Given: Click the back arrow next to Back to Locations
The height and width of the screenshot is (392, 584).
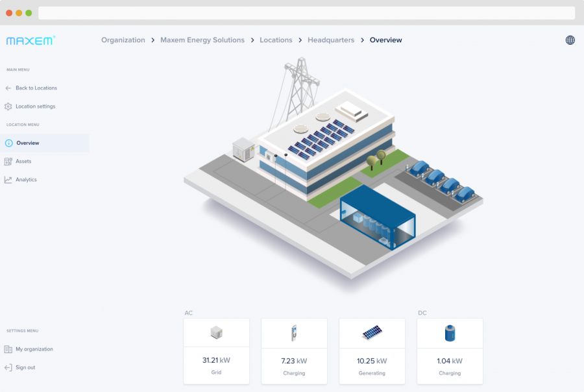Looking at the screenshot, I should point(8,88).
